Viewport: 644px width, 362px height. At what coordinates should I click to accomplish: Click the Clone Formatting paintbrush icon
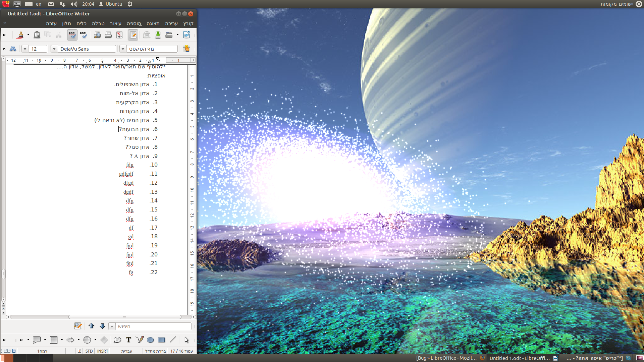coord(20,35)
